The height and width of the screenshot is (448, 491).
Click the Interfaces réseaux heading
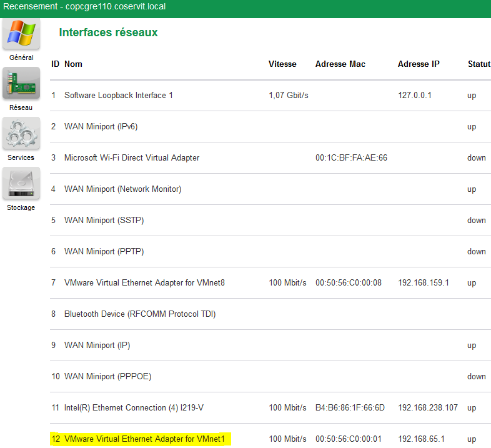pos(108,32)
